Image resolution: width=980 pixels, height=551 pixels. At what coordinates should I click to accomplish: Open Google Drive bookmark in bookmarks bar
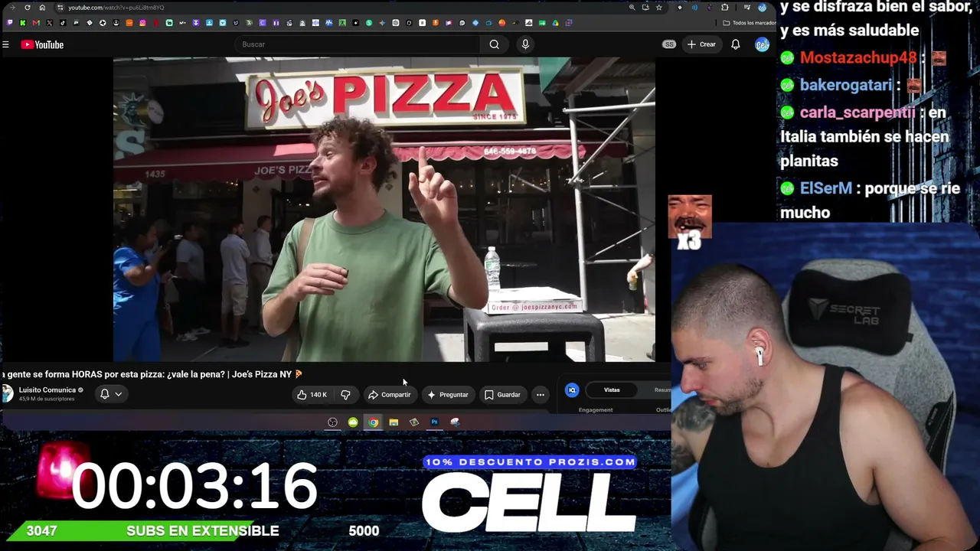pos(555,23)
